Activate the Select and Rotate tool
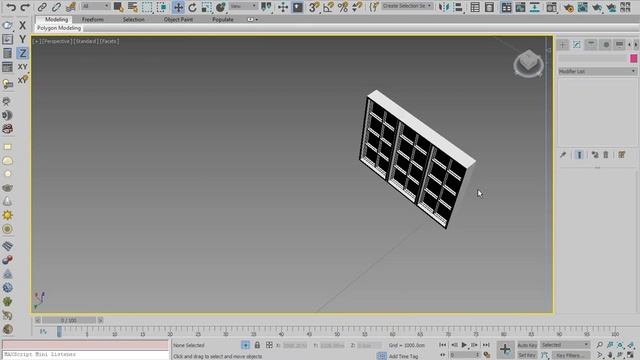 (x=192, y=7)
